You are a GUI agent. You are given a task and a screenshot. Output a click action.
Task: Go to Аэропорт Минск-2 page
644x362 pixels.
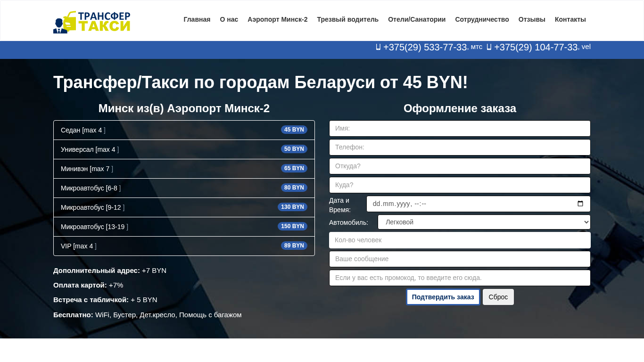click(277, 19)
